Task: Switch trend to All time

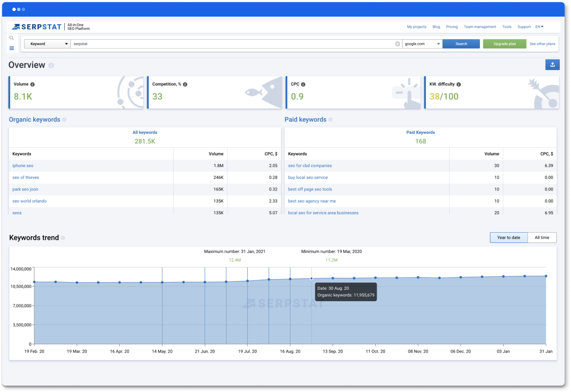Action: pyautogui.click(x=542, y=238)
